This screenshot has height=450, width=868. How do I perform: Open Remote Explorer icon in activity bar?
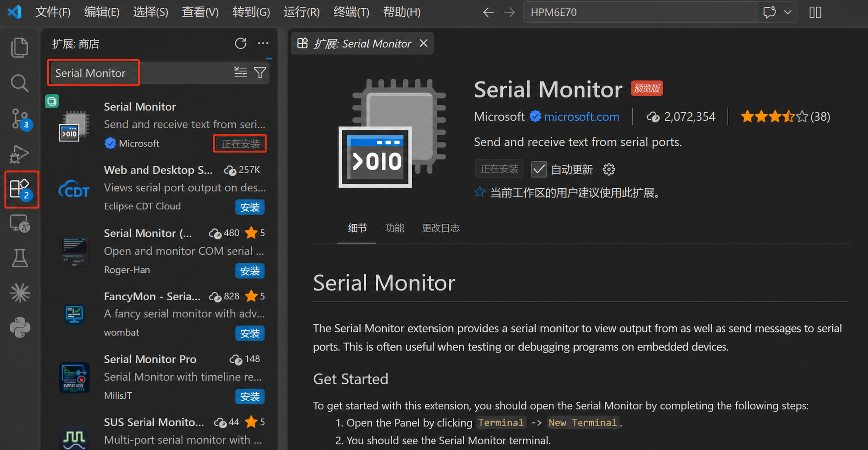pyautogui.click(x=20, y=224)
